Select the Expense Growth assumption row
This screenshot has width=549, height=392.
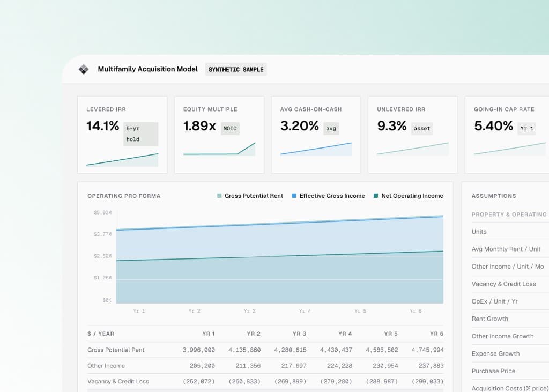point(510,354)
